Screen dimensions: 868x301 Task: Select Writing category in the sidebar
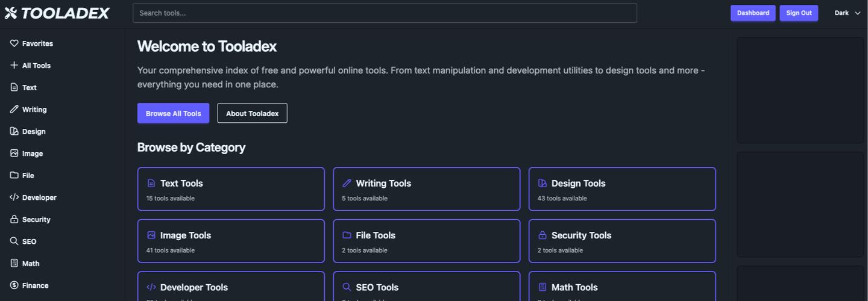tap(63, 109)
